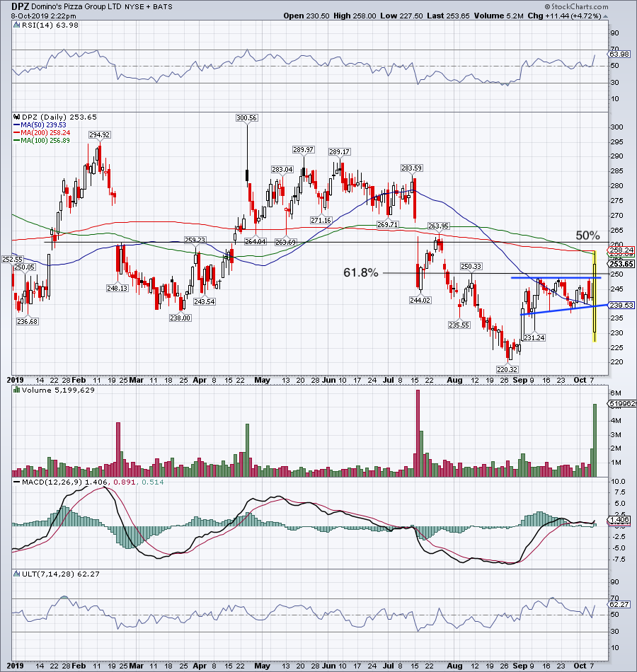
Task: Click the 239.53 blue axis price tag
Action: [621, 305]
